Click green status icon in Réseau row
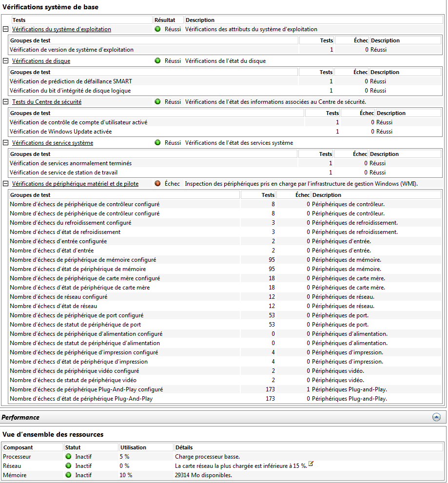Screen dimensions: 448x483 pyautogui.click(x=68, y=466)
